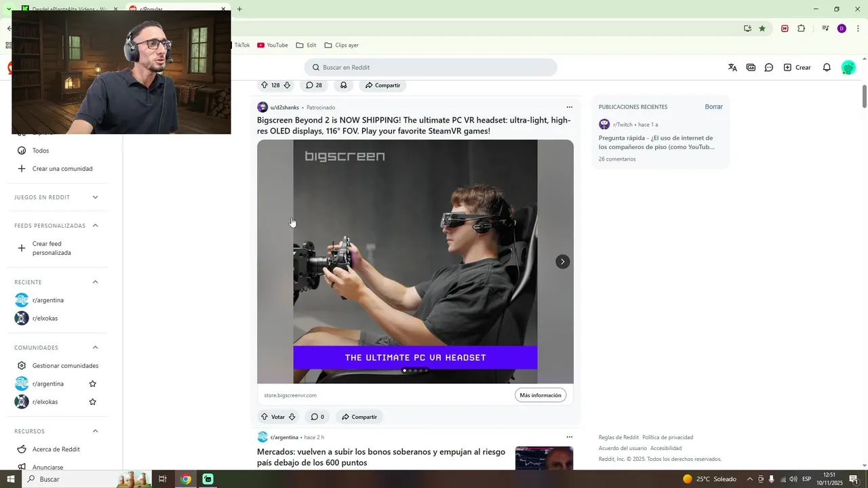Click Borrar in Publicaciones recientes
868x488 pixels.
[x=713, y=106]
